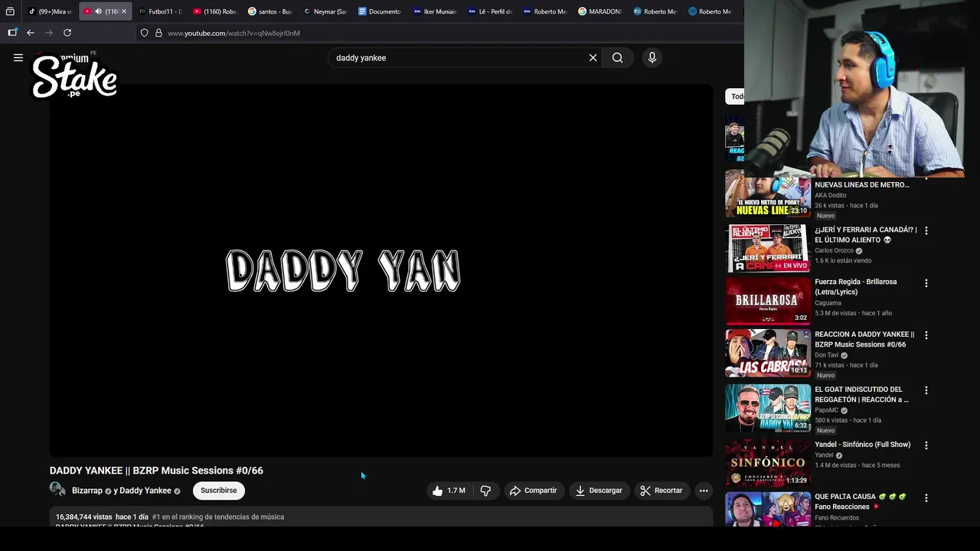
Task: Switch to the Neymar tab
Action: tap(325, 11)
